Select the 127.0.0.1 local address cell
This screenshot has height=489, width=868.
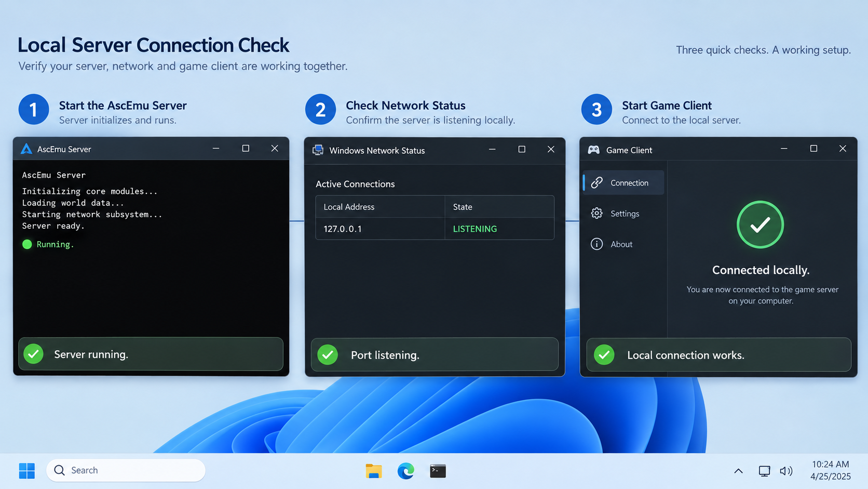pyautogui.click(x=380, y=229)
